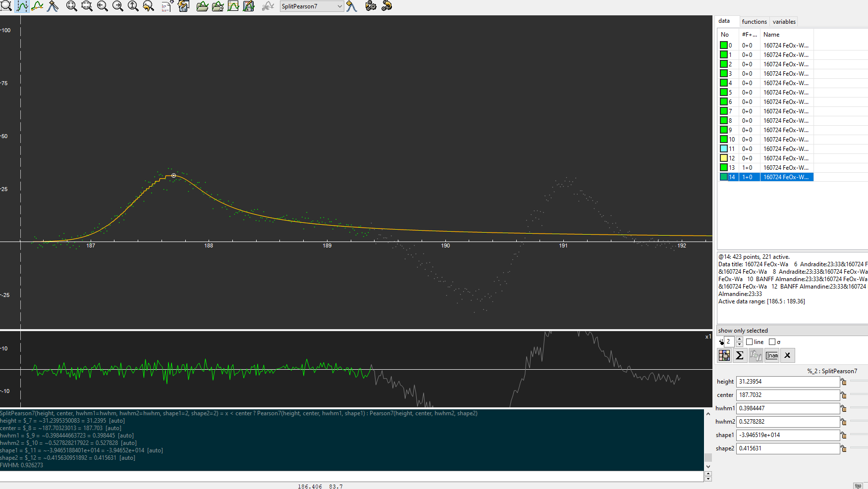Delete selected dataset with X button
The height and width of the screenshot is (489, 868).
click(x=787, y=355)
